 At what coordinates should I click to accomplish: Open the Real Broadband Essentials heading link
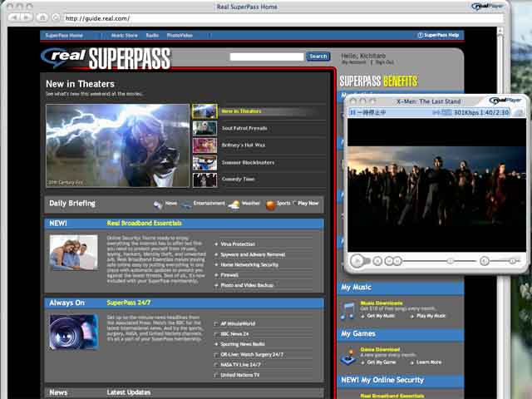(x=144, y=224)
